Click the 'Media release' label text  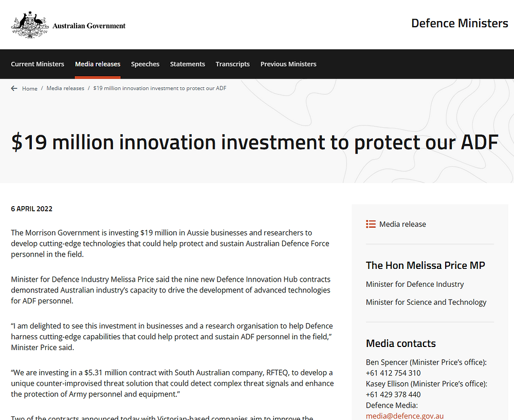[402, 224]
